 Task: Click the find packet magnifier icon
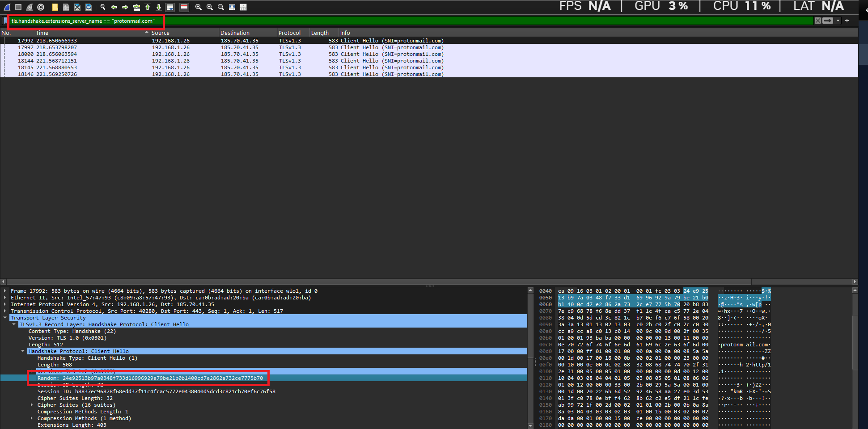[103, 7]
